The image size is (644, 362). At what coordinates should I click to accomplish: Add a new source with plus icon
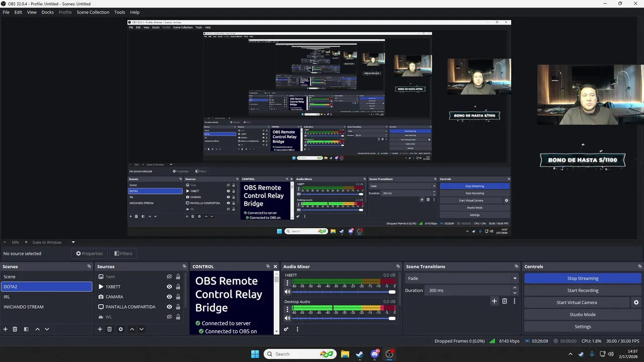click(x=100, y=329)
